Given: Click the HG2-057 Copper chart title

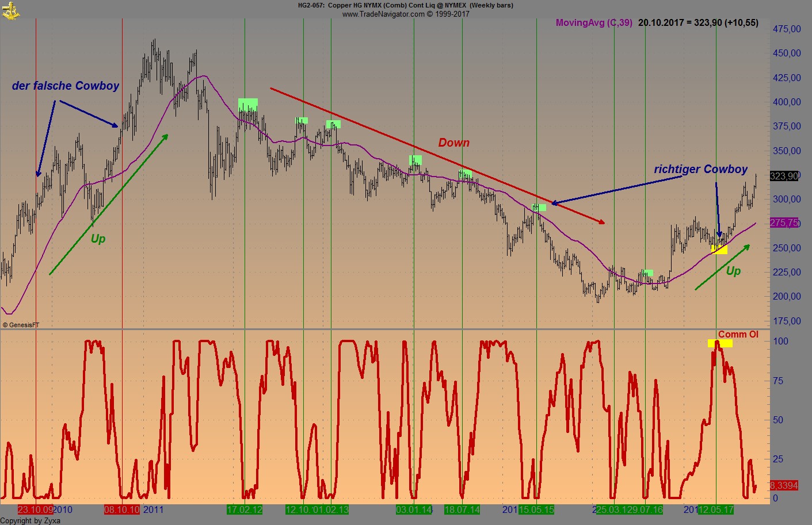Looking at the screenshot, I should pyautogui.click(x=405, y=5).
